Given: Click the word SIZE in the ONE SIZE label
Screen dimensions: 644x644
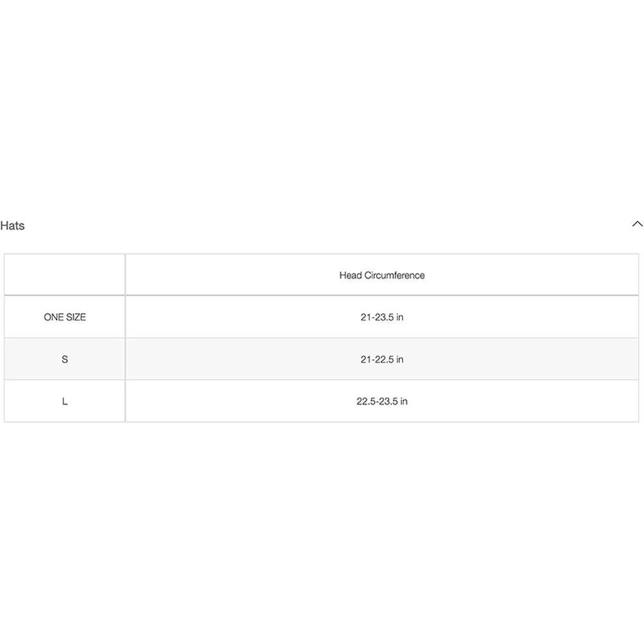Looking at the screenshot, I should click(x=75, y=317).
